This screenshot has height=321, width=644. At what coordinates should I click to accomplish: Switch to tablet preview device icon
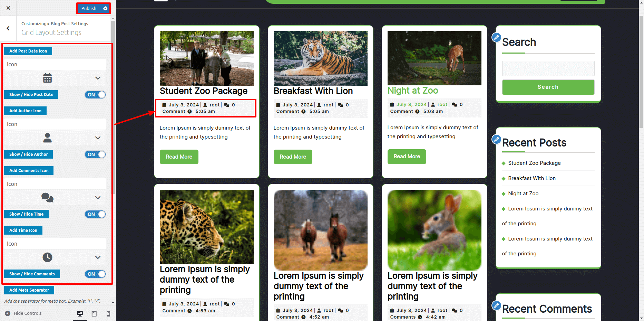pyautogui.click(x=94, y=313)
